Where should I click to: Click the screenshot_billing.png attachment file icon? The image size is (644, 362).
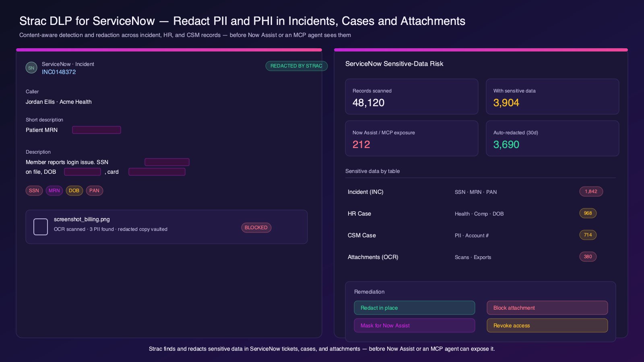point(41,227)
